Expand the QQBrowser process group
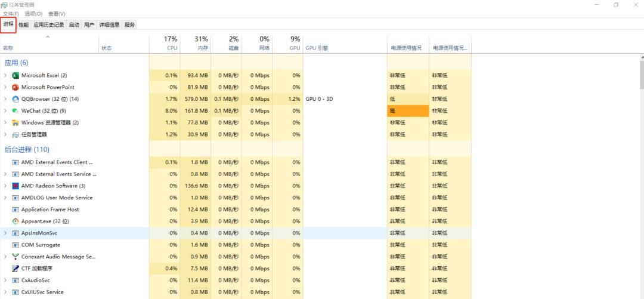 (5, 99)
